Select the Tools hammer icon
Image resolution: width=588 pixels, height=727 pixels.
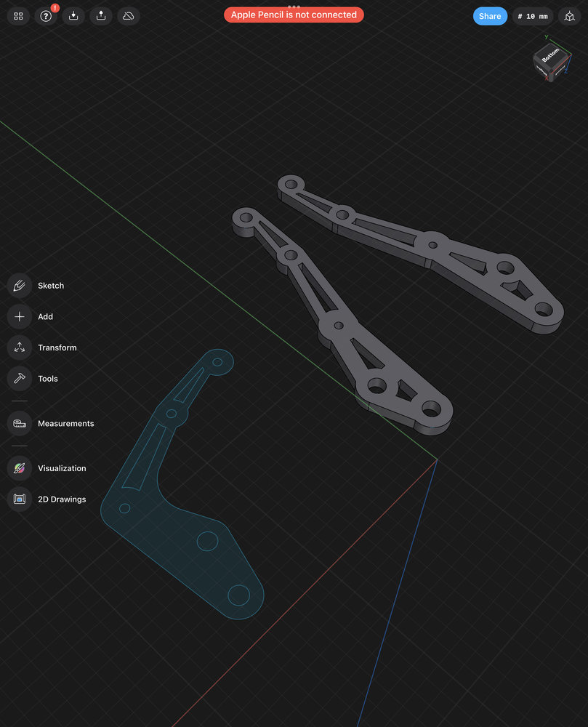[x=20, y=379]
